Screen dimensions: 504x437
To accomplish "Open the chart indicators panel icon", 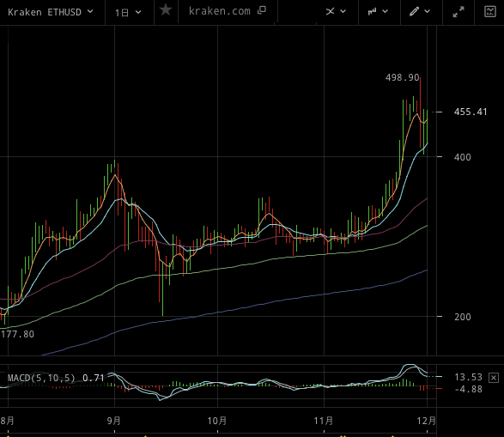I will click(x=490, y=11).
